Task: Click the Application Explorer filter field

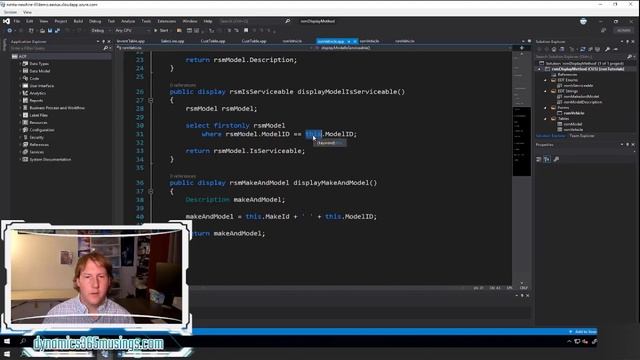Action: click(x=56, y=48)
